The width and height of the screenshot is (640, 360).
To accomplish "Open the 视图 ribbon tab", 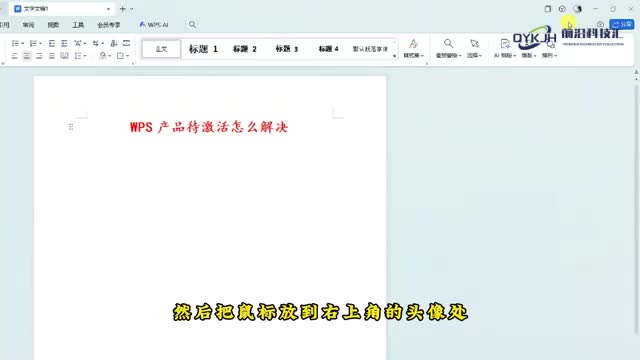I will coord(53,25).
